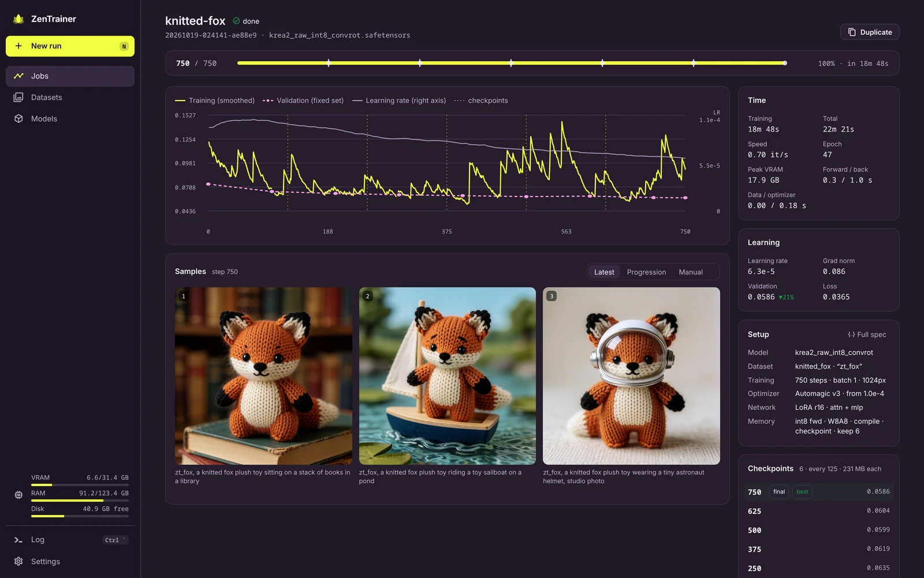Click the best badge on checkpoint 750
Viewport: 924px width, 578px height.
[x=802, y=492]
